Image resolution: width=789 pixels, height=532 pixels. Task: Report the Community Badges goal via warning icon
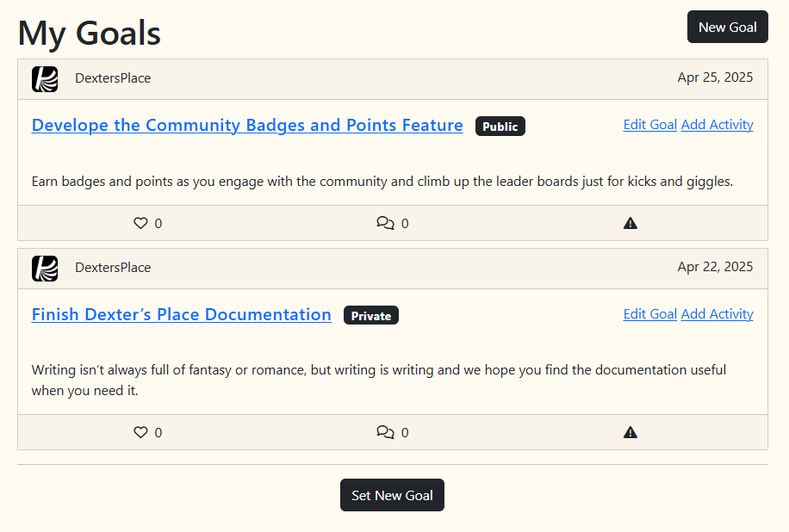[630, 223]
